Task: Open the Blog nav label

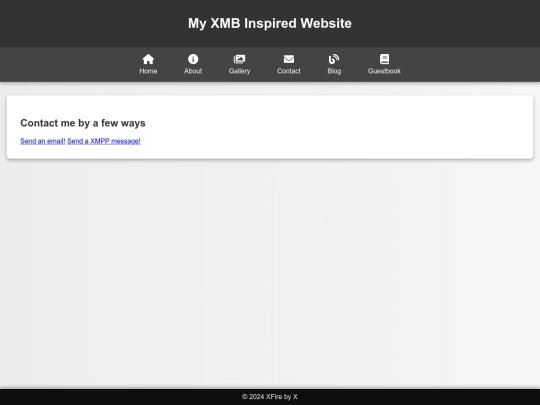Action: point(334,71)
